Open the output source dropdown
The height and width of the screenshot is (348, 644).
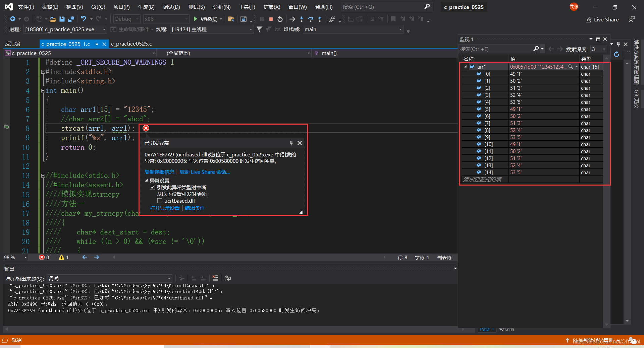(x=110, y=279)
